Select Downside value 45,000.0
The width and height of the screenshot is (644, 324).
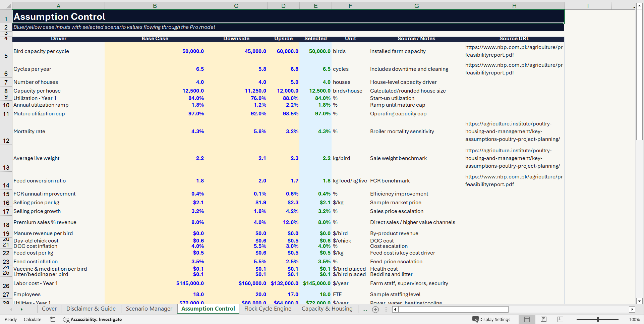point(236,51)
